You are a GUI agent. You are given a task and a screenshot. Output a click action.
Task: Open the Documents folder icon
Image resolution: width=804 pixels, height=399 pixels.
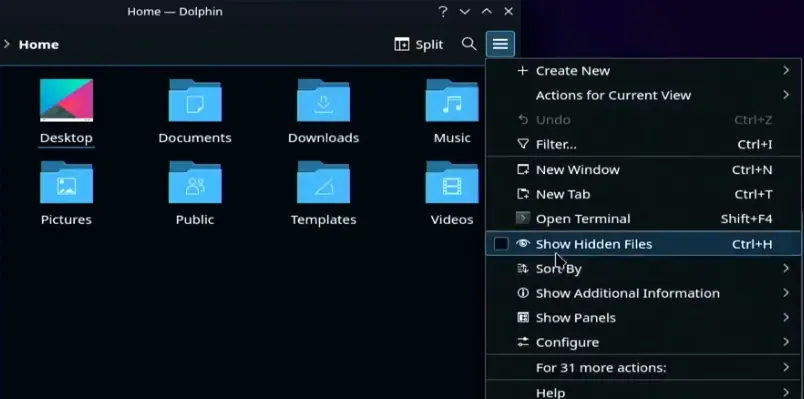point(195,100)
